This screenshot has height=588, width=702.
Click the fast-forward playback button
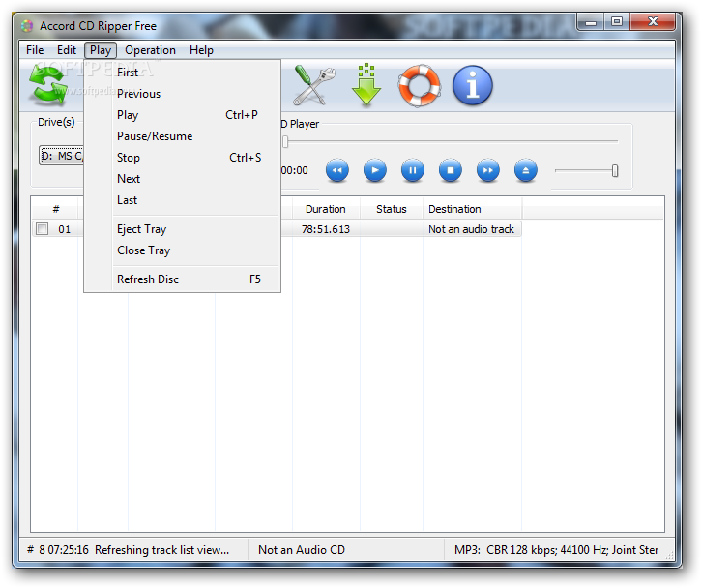point(488,170)
